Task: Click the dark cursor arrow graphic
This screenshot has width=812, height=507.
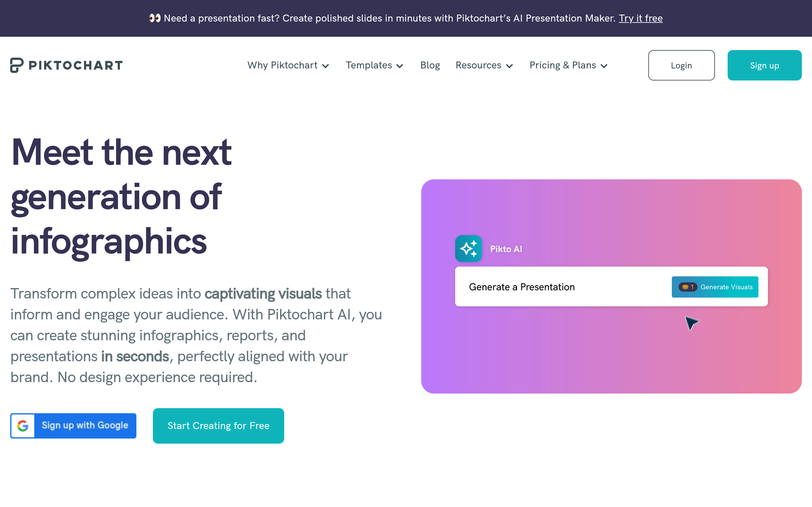Action: pyautogui.click(x=691, y=323)
